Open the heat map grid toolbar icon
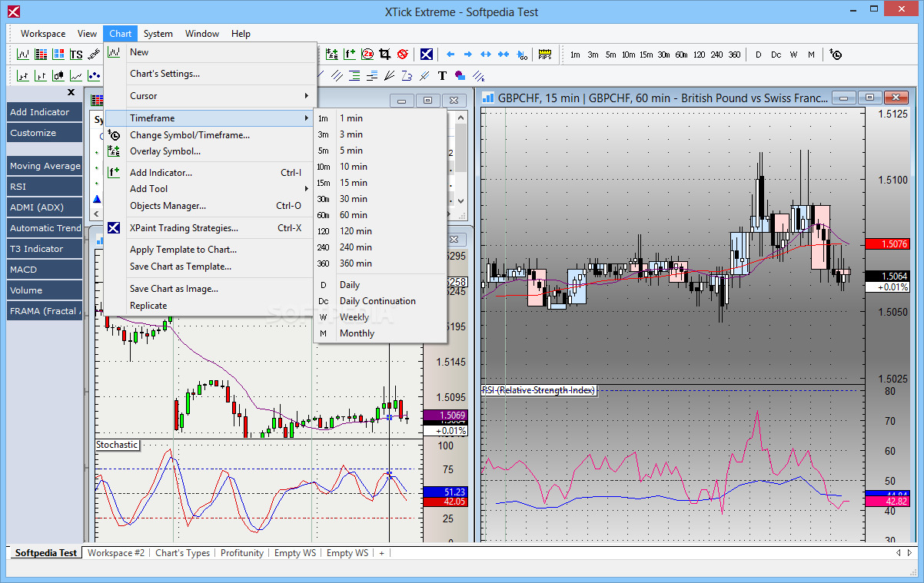The height and width of the screenshot is (583, 924). 58,55
